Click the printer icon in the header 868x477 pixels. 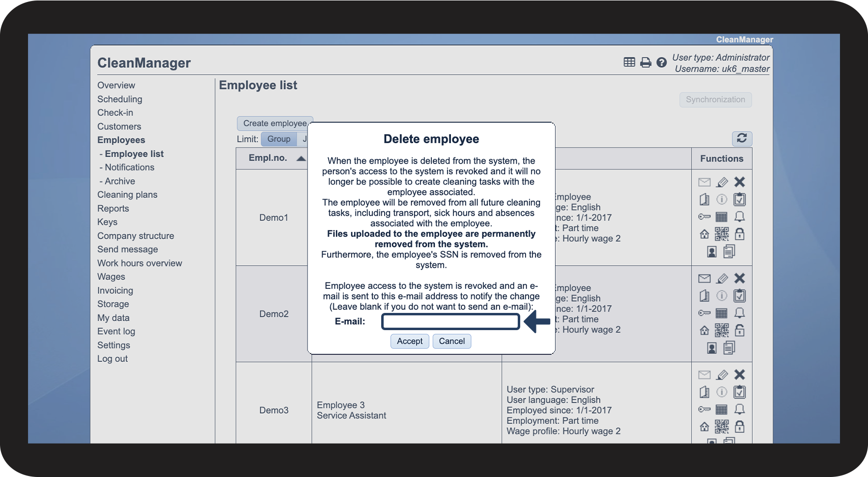pos(645,62)
